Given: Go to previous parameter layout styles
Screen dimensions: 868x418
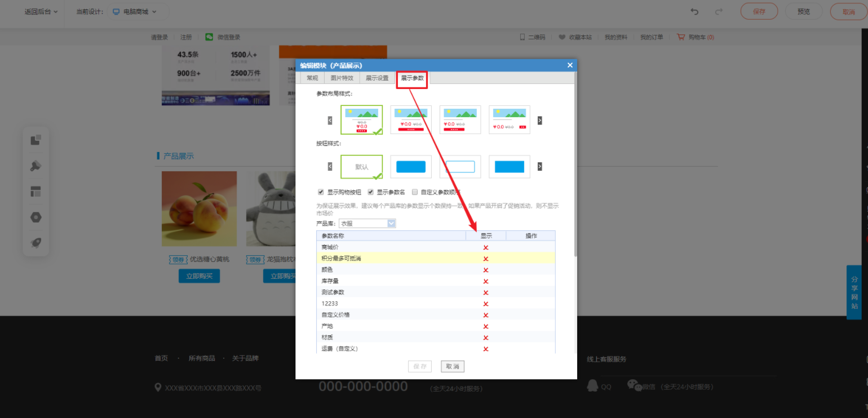Looking at the screenshot, I should coord(330,120).
